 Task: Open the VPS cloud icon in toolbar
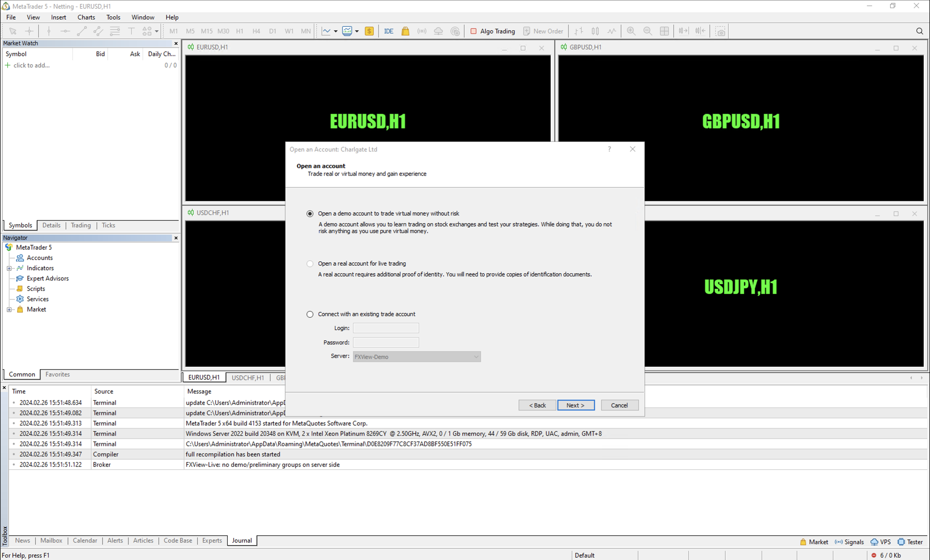tap(438, 31)
